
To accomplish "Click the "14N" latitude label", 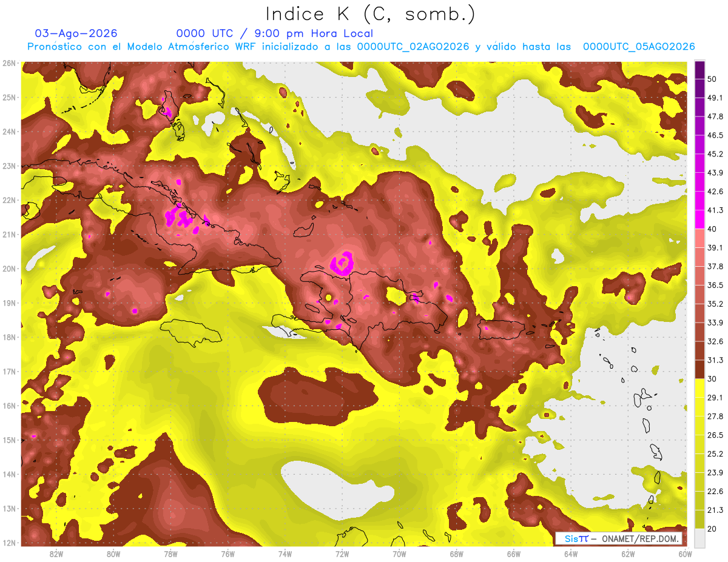I will (9, 474).
